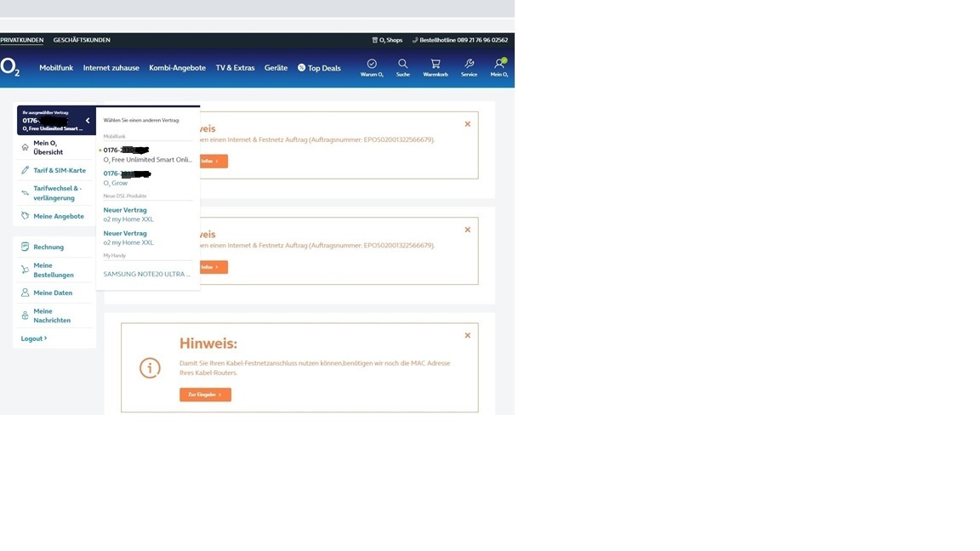
Task: Click pencil icon beside Tarif & SIM-Karte
Action: point(25,170)
